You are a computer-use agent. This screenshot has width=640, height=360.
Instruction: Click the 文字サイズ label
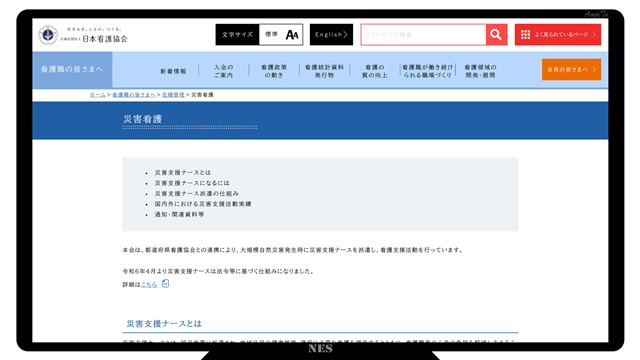pos(237,35)
